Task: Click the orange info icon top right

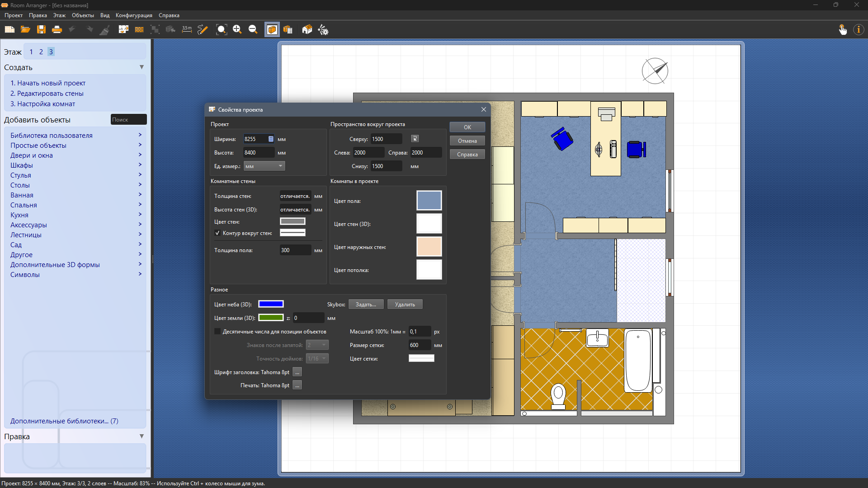Action: click(x=858, y=30)
